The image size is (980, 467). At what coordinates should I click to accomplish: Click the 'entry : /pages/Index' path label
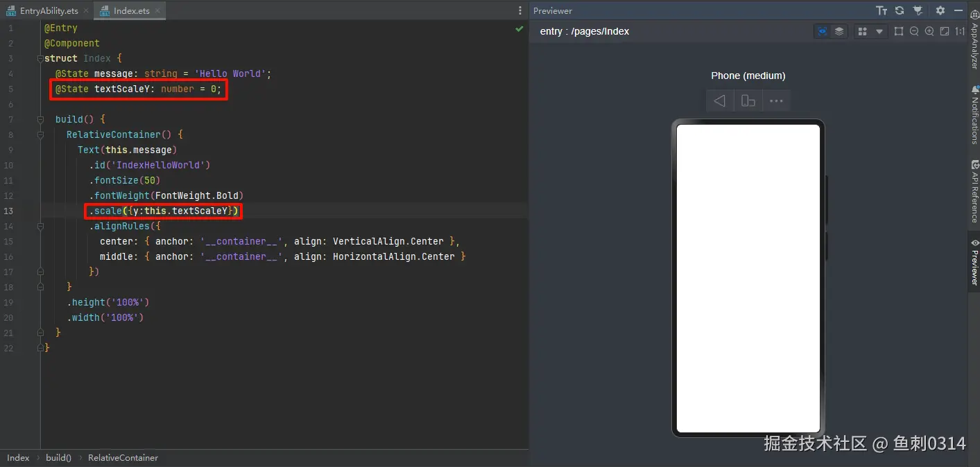coord(585,31)
